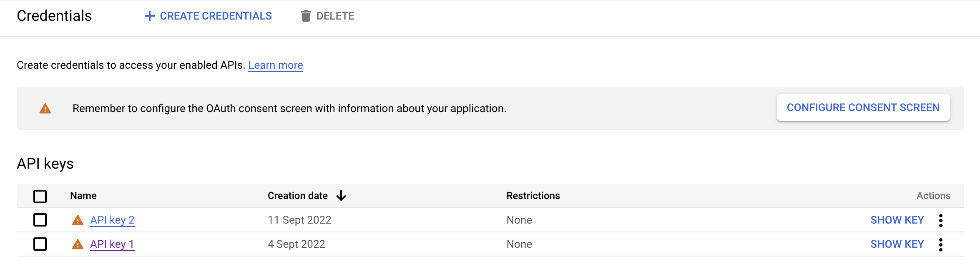Select the checkbox for API key 1
Viewport: 980px width, 274px height.
[x=40, y=244]
